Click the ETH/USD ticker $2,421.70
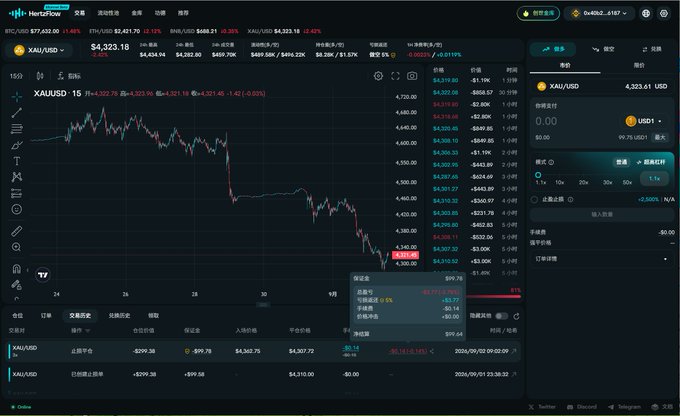The height and width of the screenshot is (416, 680). pos(125,31)
